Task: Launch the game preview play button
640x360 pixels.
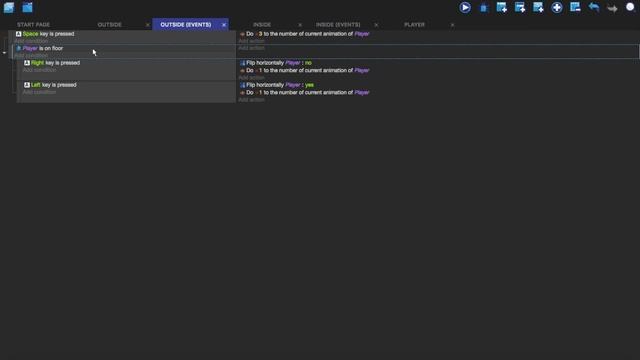Action: (x=464, y=7)
